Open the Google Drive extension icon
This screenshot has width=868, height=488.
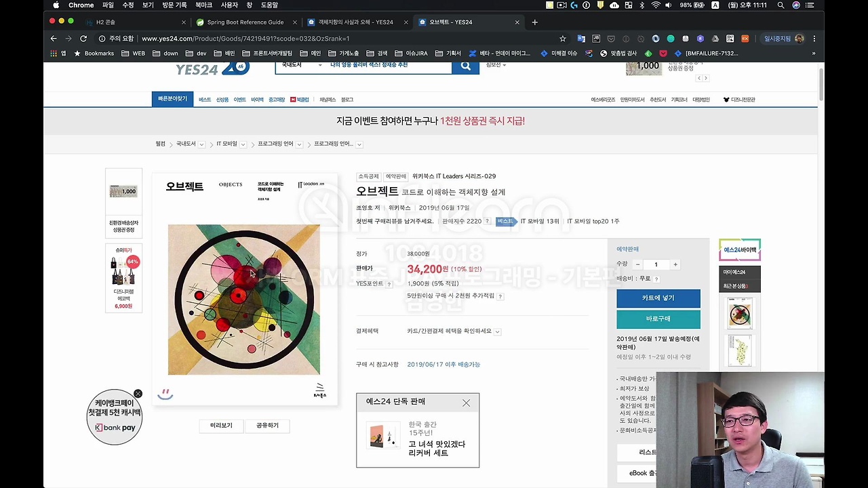tap(715, 39)
